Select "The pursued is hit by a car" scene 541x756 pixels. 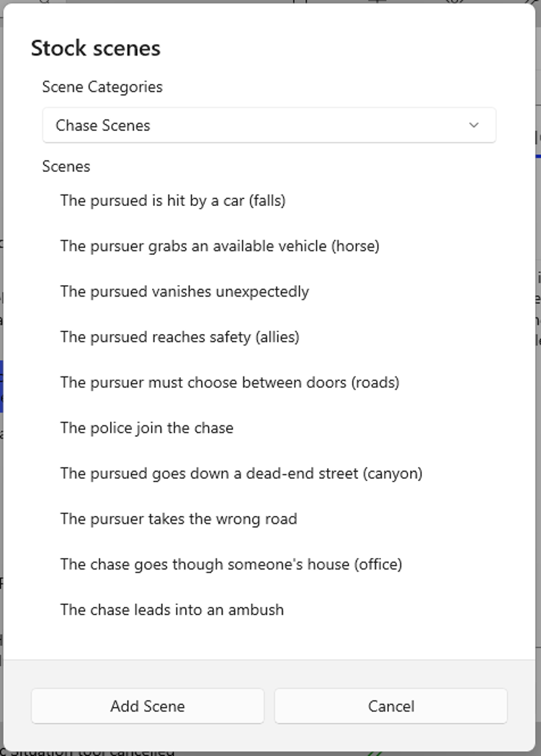(x=172, y=201)
